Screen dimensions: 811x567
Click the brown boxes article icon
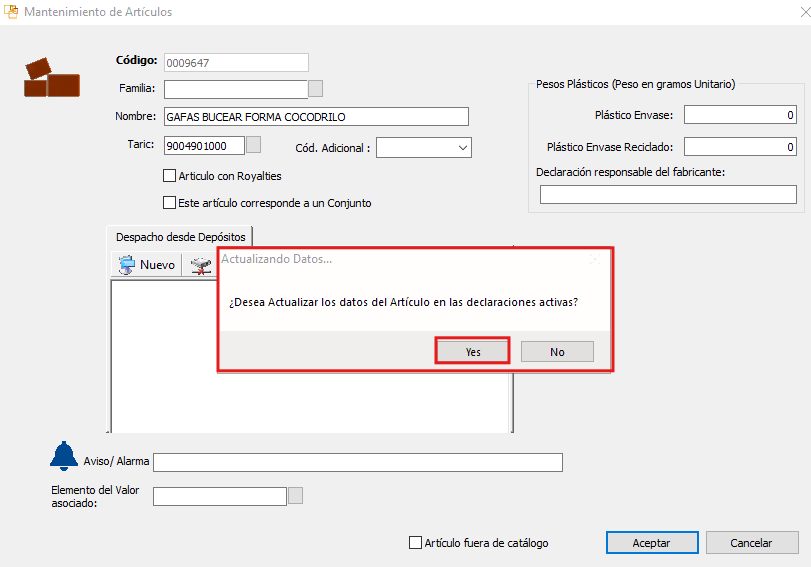51,78
